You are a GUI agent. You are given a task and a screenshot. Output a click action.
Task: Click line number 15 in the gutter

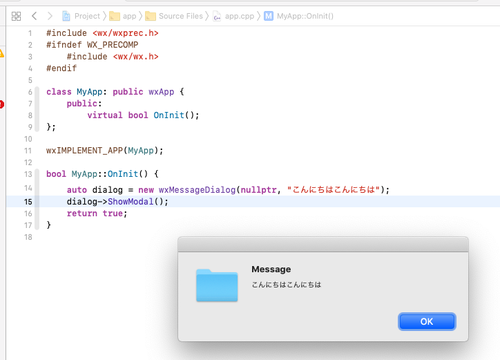28,202
